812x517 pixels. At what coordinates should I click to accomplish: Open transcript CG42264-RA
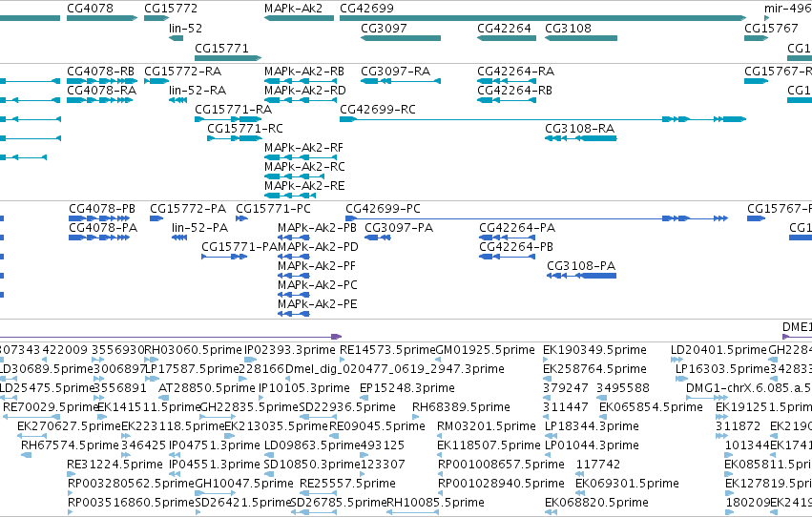point(516,72)
